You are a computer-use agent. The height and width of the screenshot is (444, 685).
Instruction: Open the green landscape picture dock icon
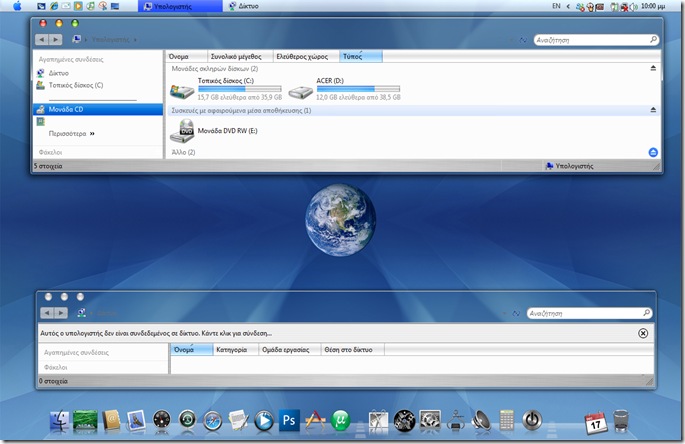tap(85, 421)
